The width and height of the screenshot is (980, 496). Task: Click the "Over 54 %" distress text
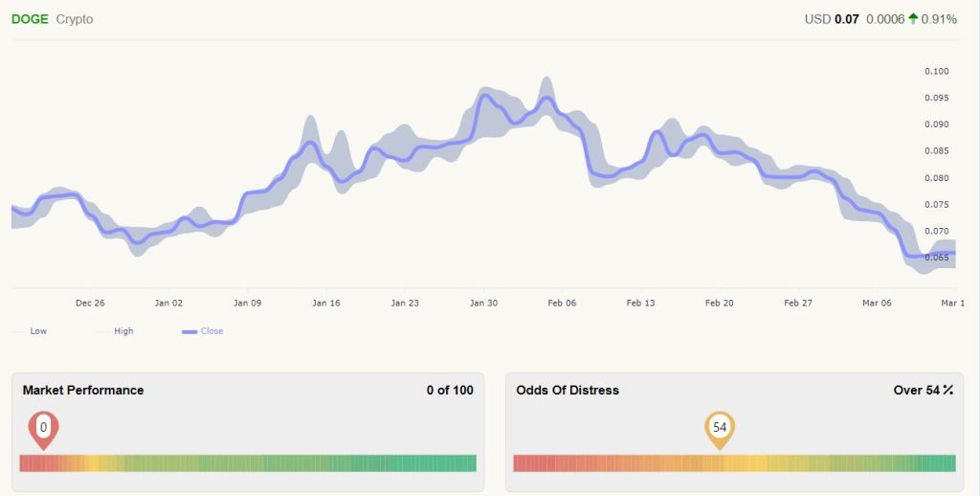tap(924, 391)
